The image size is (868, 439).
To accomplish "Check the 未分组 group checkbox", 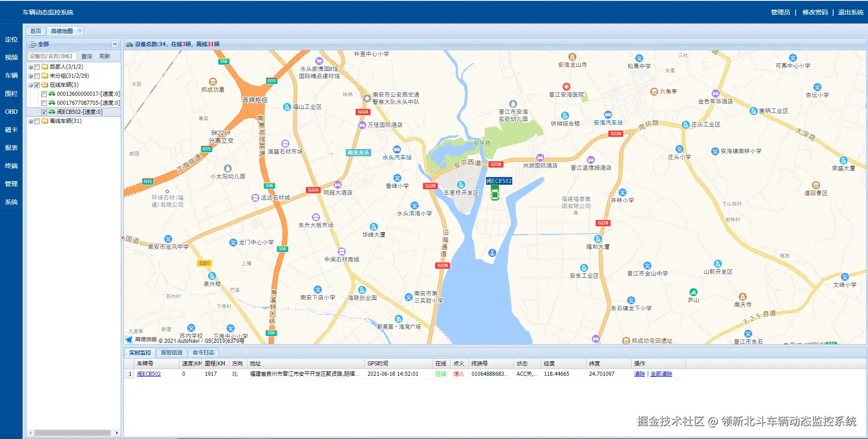I will point(37,76).
